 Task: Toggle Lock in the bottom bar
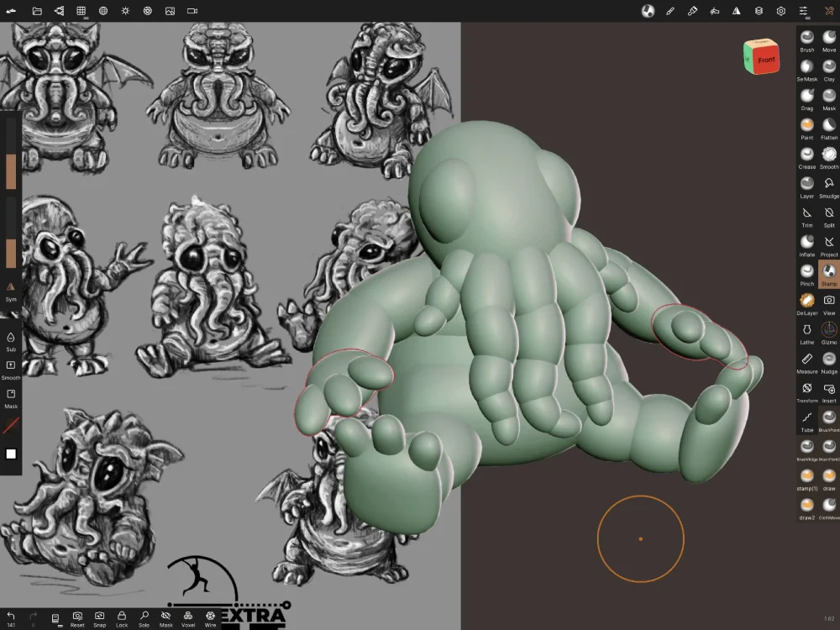click(122, 619)
